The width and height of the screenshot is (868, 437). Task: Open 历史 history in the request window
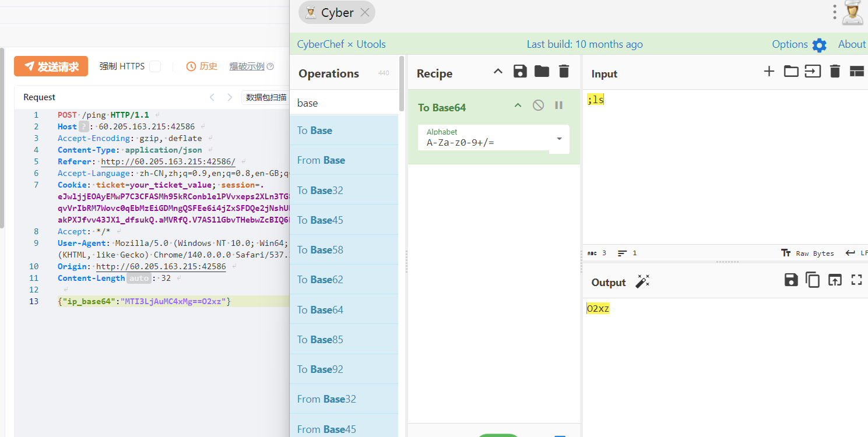[x=202, y=66]
